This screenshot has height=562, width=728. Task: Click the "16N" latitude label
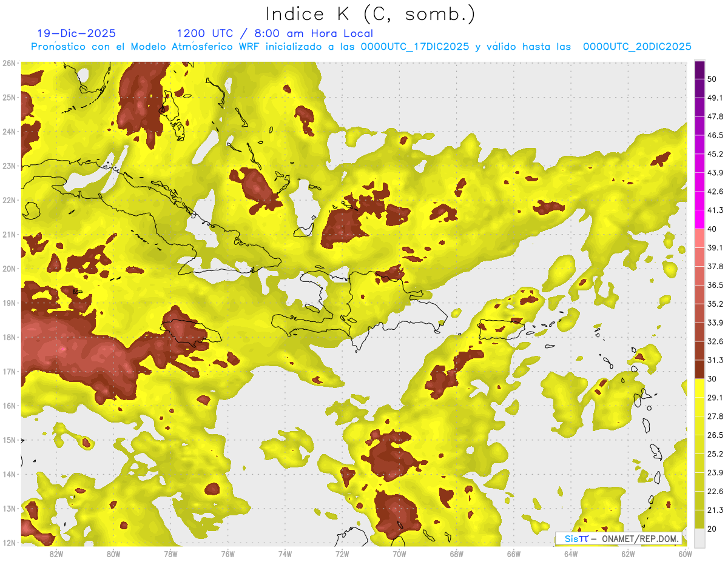coord(8,406)
